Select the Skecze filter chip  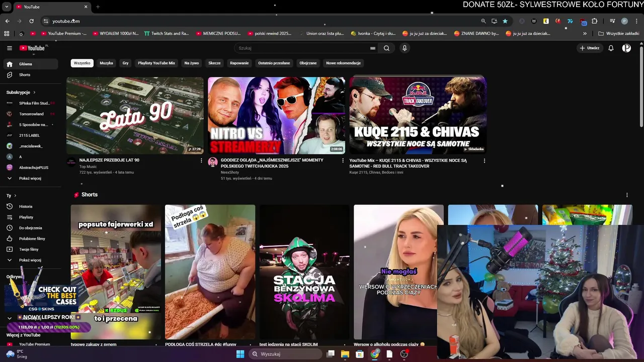click(x=214, y=63)
